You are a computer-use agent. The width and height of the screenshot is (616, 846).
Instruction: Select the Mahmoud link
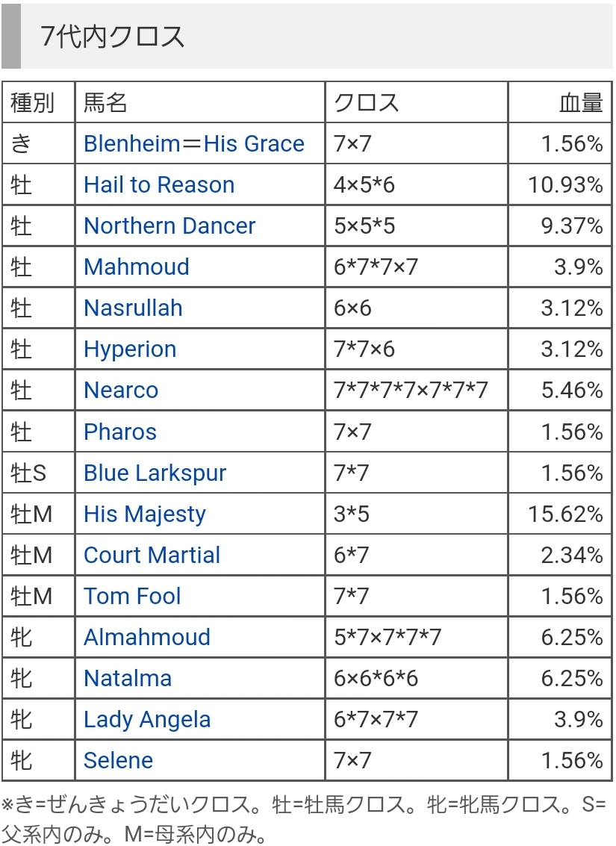click(x=137, y=267)
